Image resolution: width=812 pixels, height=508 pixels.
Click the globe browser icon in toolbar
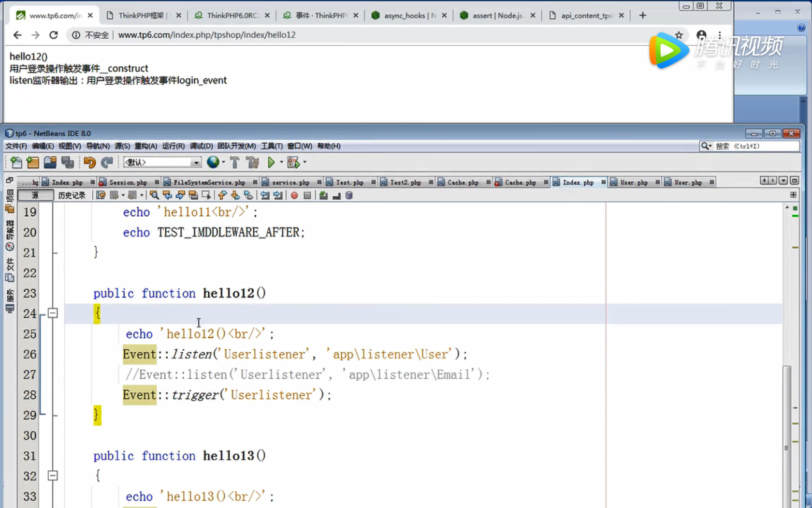(213, 163)
